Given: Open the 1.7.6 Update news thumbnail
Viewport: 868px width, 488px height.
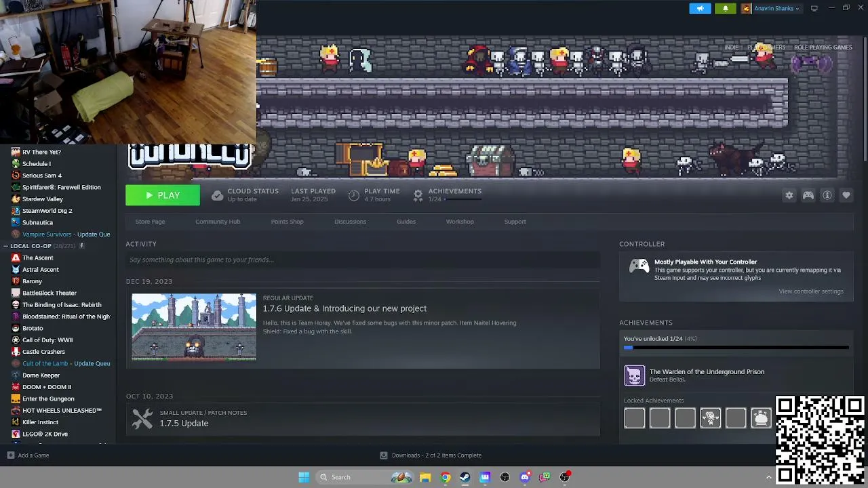Looking at the screenshot, I should pyautogui.click(x=194, y=327).
